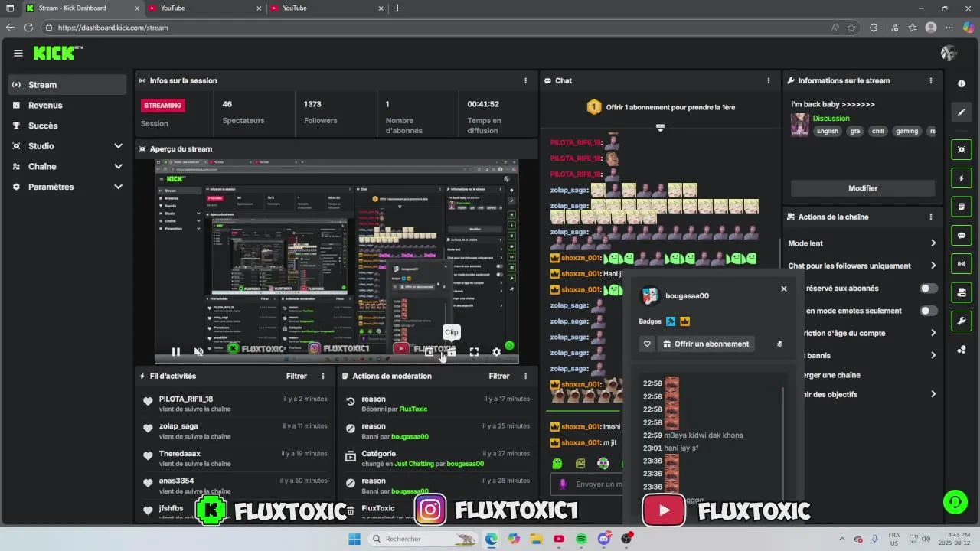Open green support chat bubble
Image resolution: width=980 pixels, height=551 pixels.
(x=955, y=502)
